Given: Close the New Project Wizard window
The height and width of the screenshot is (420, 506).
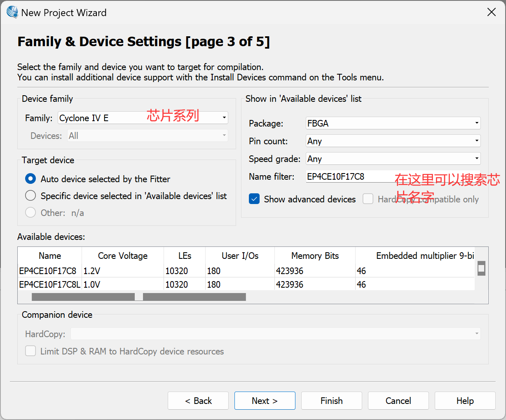Looking at the screenshot, I should pyautogui.click(x=491, y=12).
